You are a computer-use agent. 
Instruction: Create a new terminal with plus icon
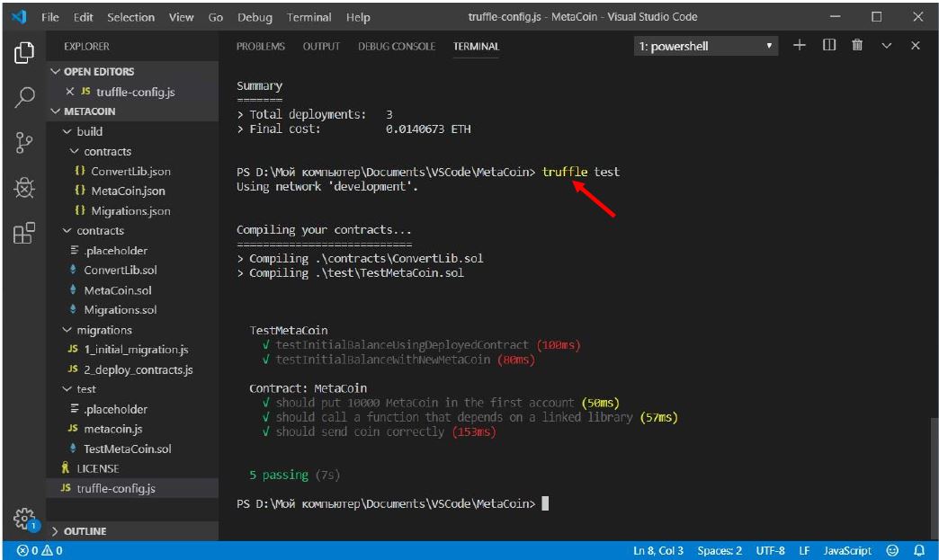(799, 46)
